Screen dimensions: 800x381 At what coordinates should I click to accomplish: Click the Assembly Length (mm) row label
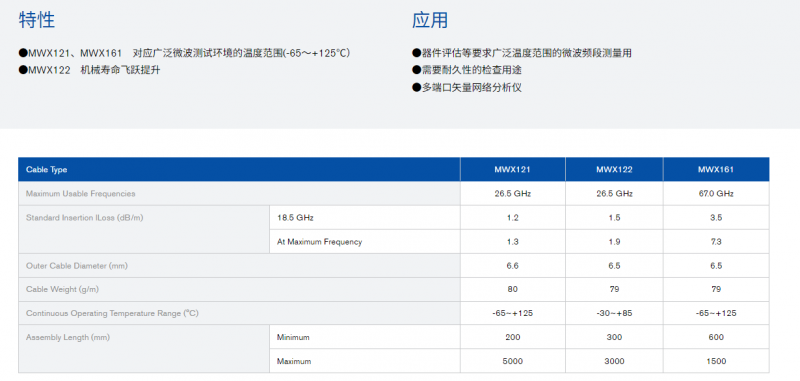coord(68,337)
